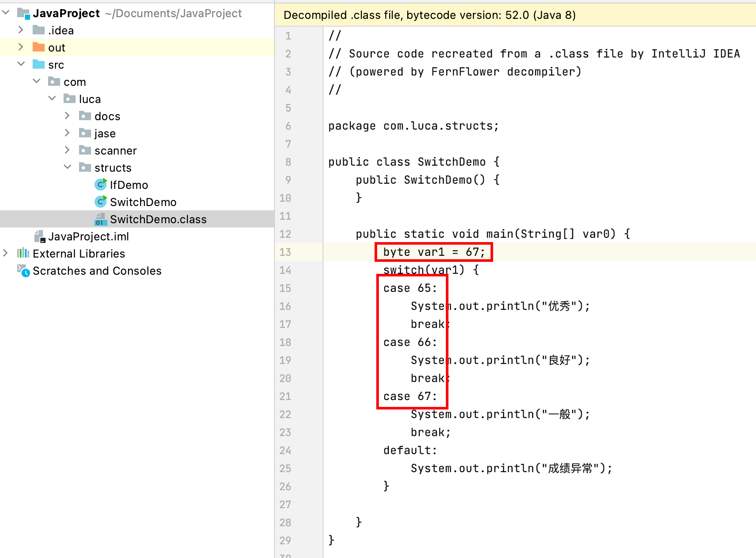
Task: Select the com package label
Action: pos(75,82)
